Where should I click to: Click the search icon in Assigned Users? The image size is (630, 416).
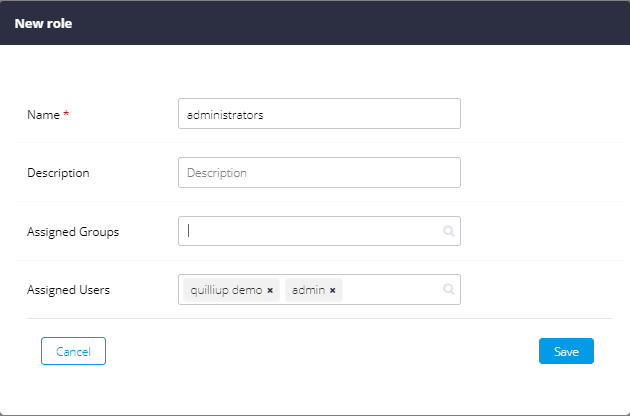(x=448, y=289)
